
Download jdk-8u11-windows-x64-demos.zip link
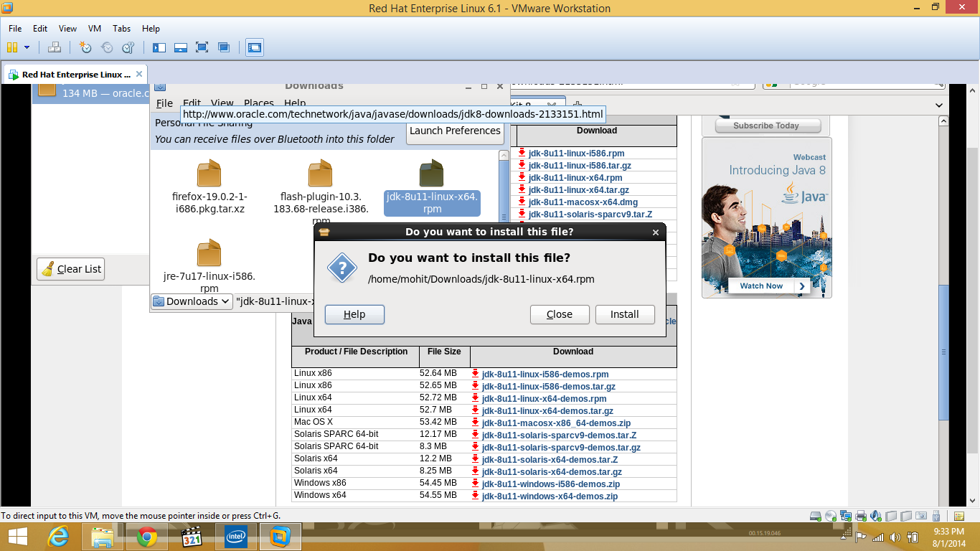[550, 496]
